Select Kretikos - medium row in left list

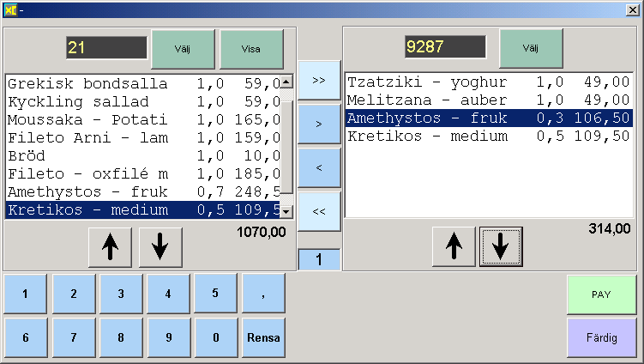[x=143, y=210]
